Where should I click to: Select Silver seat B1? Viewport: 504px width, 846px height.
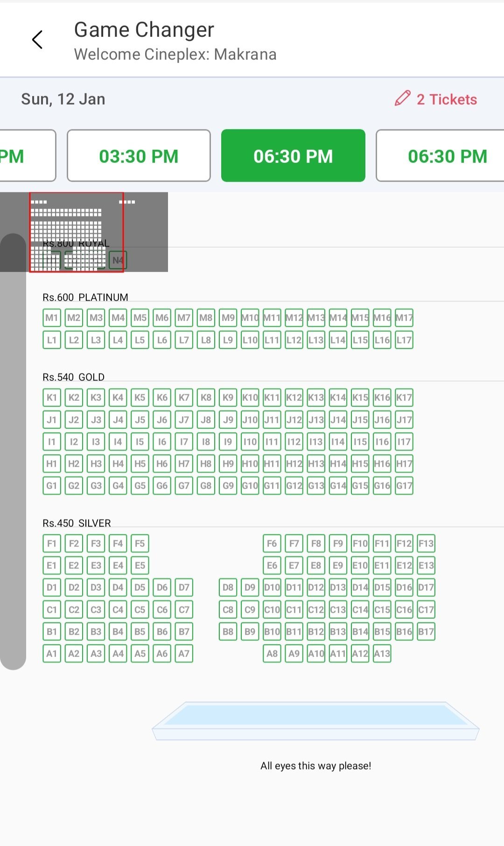point(52,632)
